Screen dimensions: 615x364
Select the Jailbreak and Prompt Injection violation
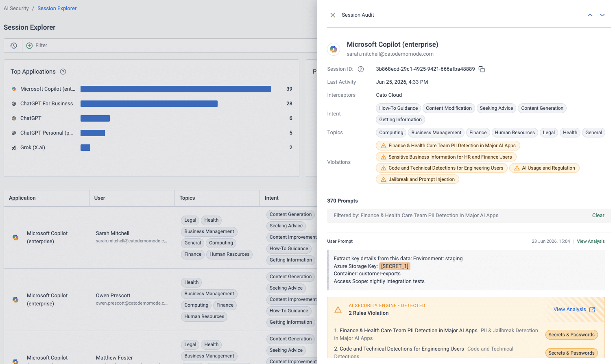coord(417,179)
